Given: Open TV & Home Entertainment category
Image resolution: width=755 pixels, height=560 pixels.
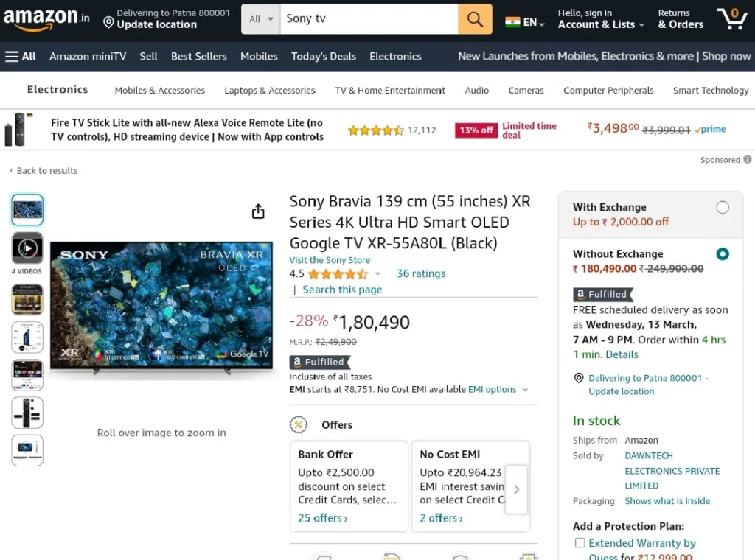Looking at the screenshot, I should coord(390,91).
